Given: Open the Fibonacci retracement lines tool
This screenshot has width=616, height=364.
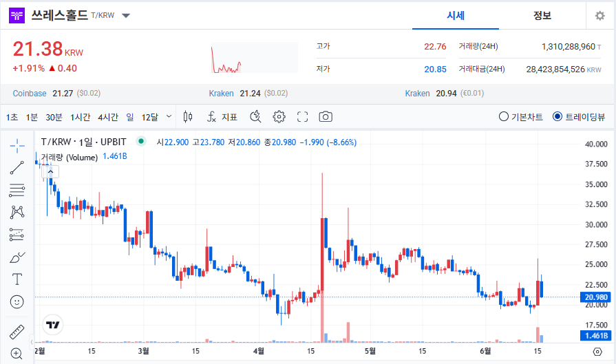Looking at the screenshot, I should [x=17, y=190].
